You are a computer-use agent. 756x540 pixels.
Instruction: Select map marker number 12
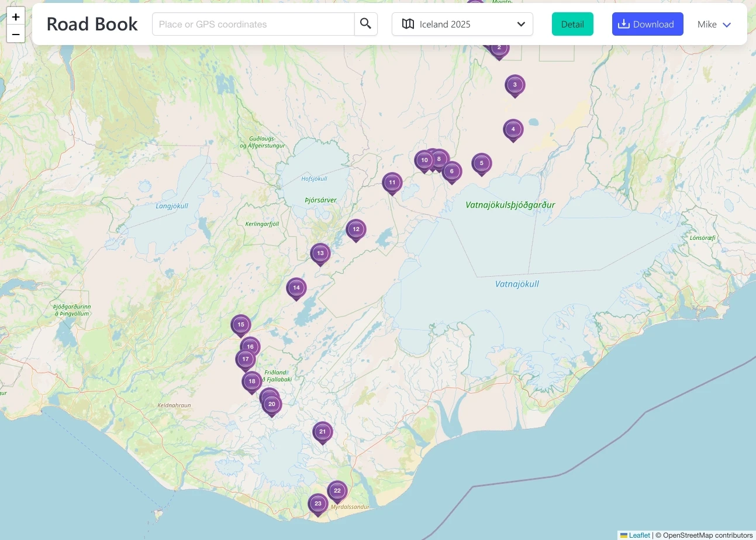pos(355,229)
